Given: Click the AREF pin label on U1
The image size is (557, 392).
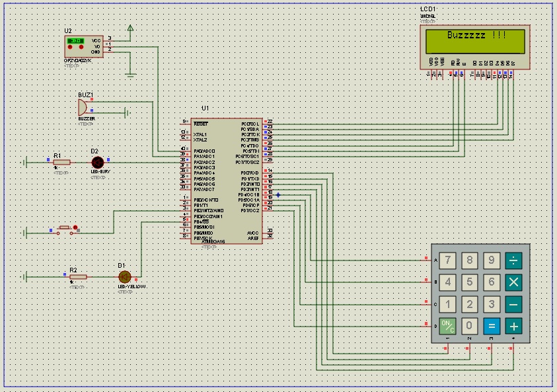Looking at the screenshot, I should (x=253, y=239).
